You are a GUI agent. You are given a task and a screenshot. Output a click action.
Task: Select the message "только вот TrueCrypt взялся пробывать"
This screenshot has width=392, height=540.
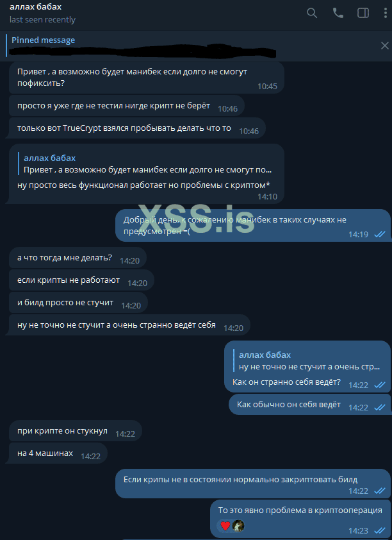coord(137,128)
